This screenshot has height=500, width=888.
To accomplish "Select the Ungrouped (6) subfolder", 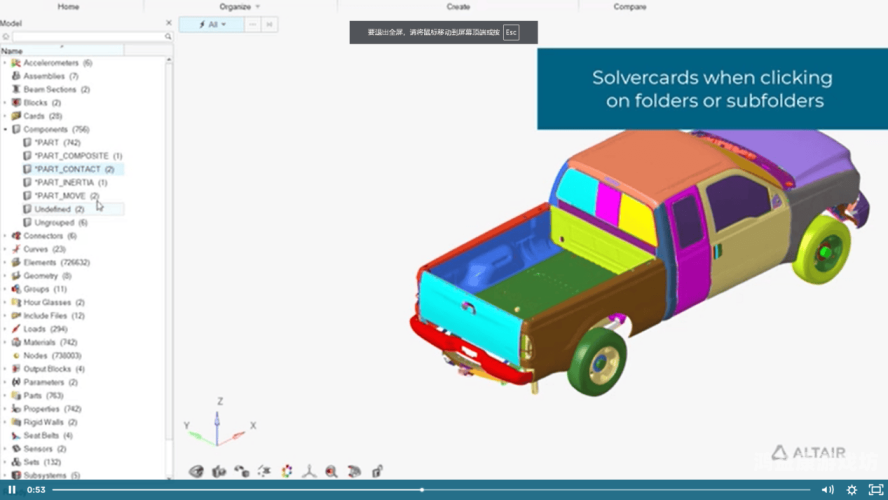I will point(56,223).
